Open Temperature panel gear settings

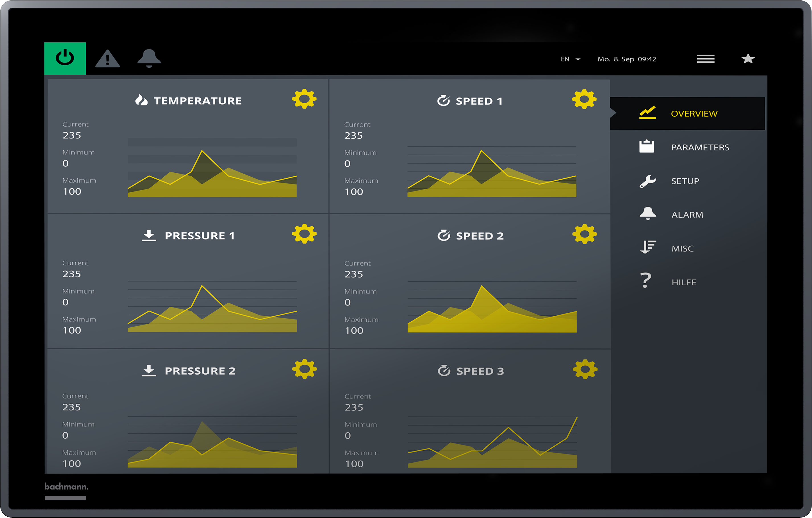tap(304, 99)
